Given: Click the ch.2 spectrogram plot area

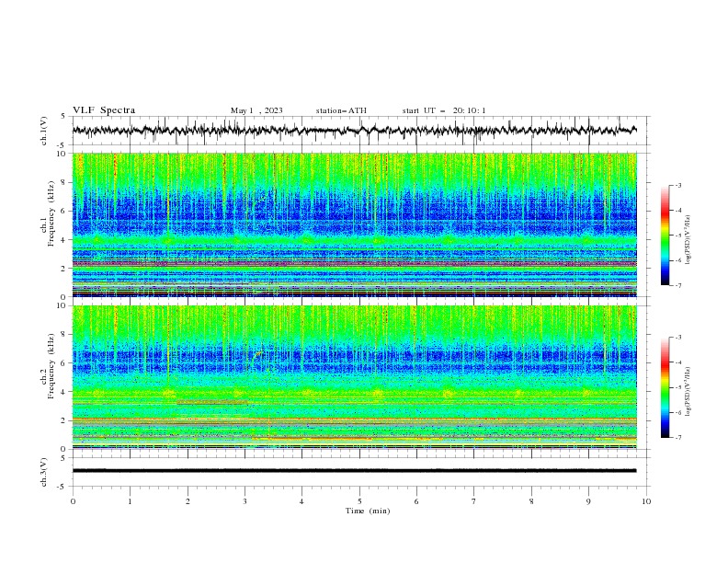Looking at the screenshot, I should pyautogui.click(x=354, y=377).
